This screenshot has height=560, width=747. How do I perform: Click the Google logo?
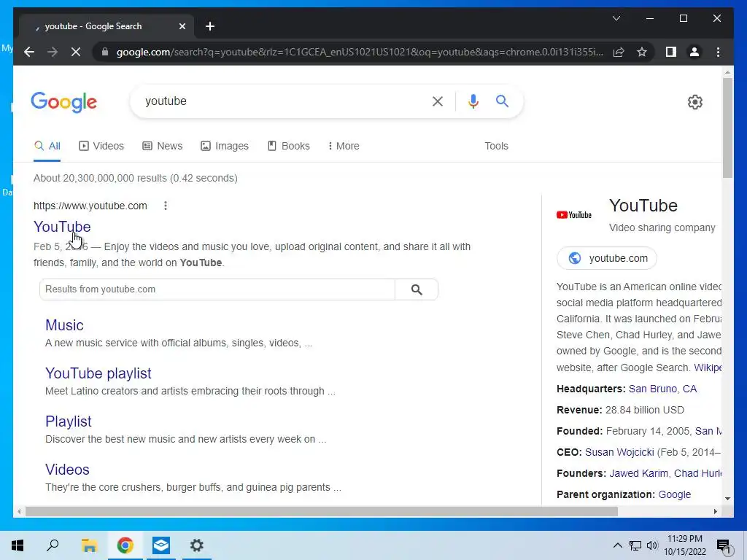(x=64, y=102)
